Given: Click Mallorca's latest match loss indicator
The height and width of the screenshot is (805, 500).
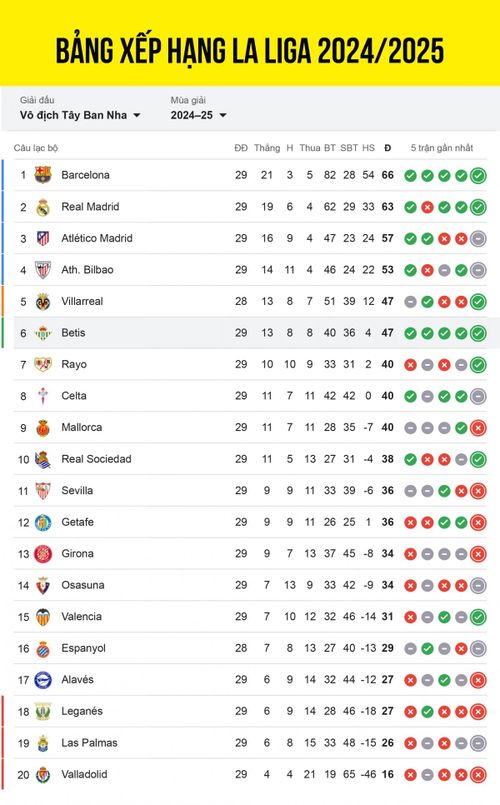Looking at the screenshot, I should (x=478, y=428).
